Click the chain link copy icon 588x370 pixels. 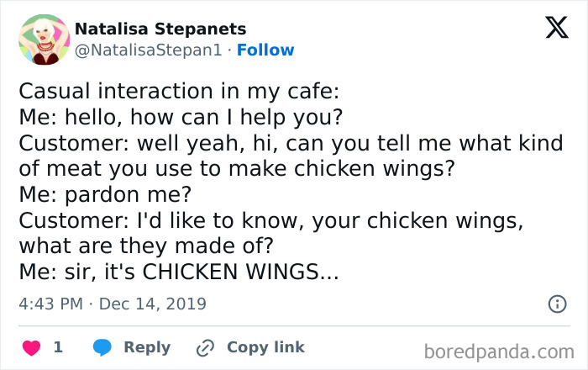206,347
